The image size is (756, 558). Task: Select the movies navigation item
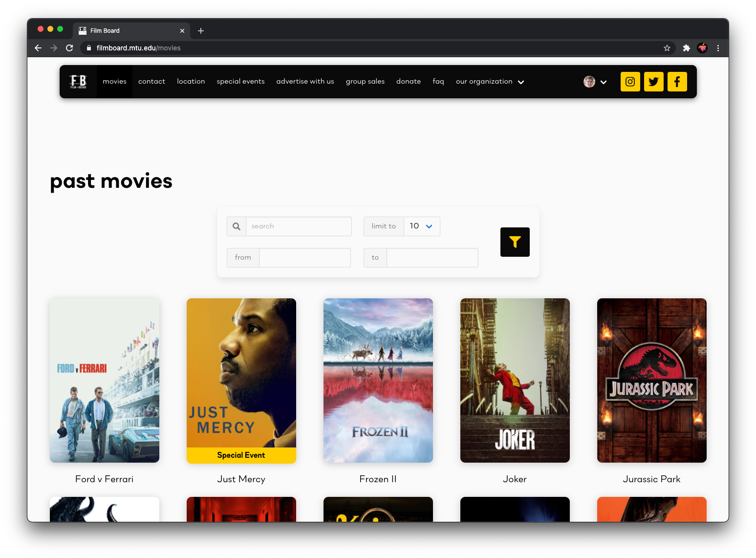coord(114,81)
